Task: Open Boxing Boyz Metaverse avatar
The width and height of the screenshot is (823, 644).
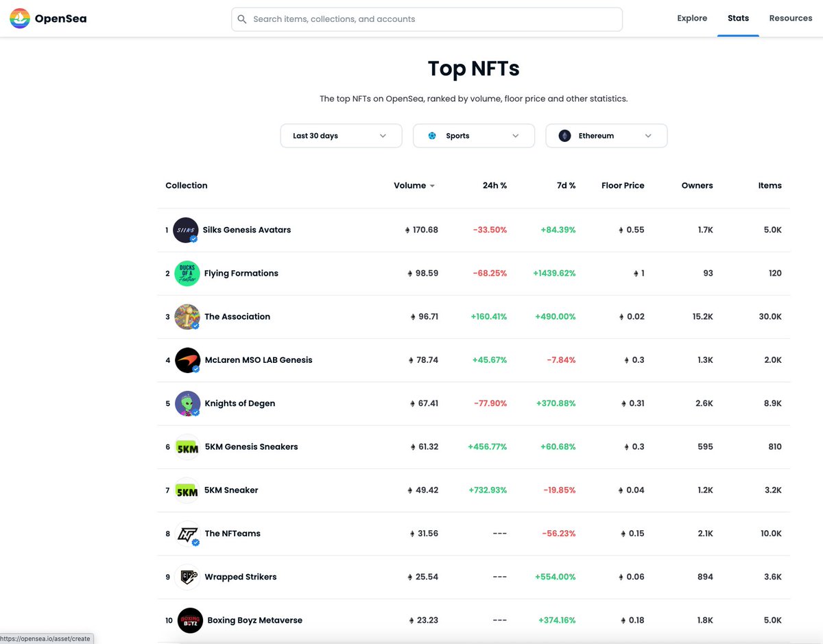Action: click(x=190, y=620)
